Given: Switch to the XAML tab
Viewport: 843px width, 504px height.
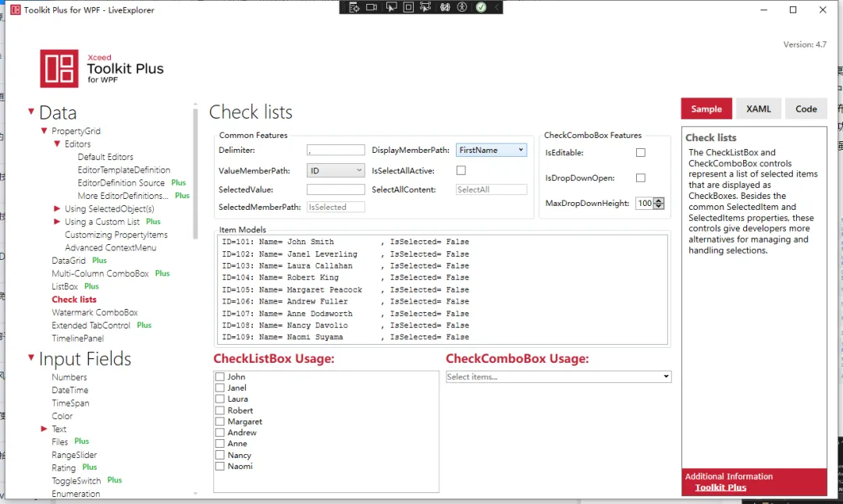Looking at the screenshot, I should (758, 108).
